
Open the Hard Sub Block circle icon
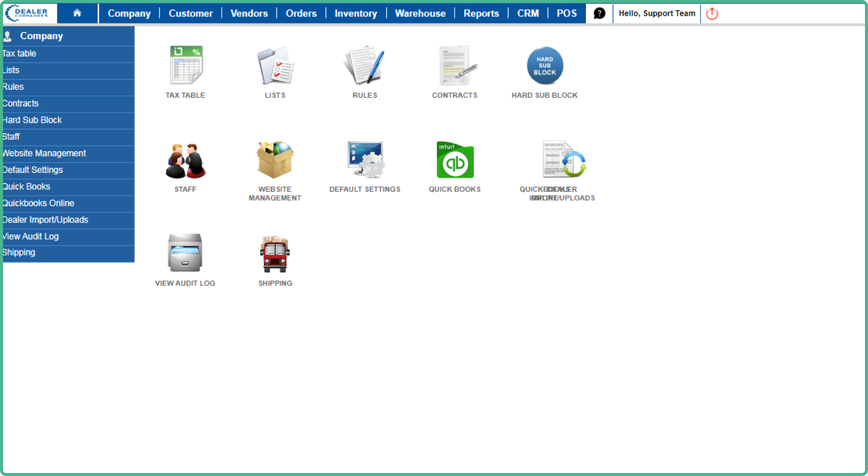click(x=545, y=66)
